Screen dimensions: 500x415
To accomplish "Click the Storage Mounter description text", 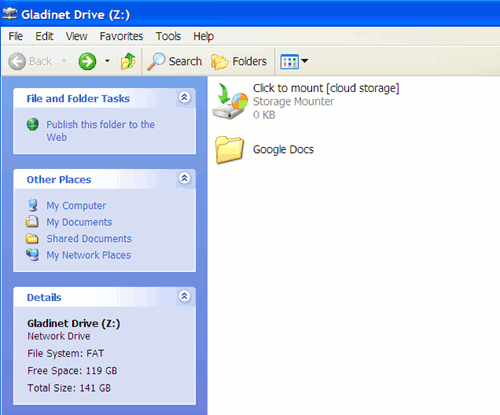I will click(293, 102).
